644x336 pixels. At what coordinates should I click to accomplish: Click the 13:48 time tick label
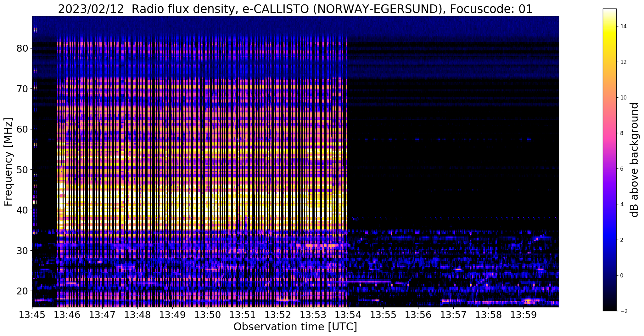pos(137,315)
